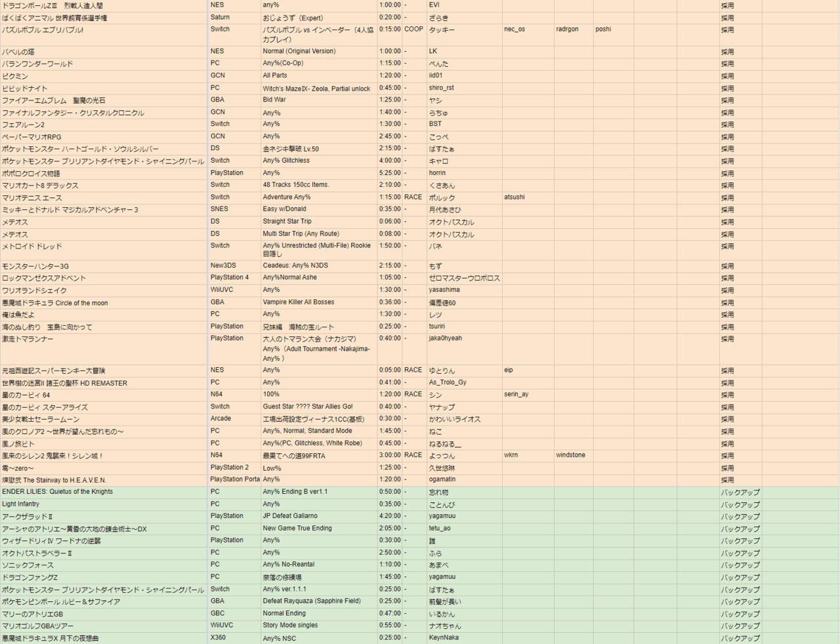The height and width of the screenshot is (644, 840).
Task: Select the 'JP Defeat Gallarno' cell
Action: tap(318, 516)
